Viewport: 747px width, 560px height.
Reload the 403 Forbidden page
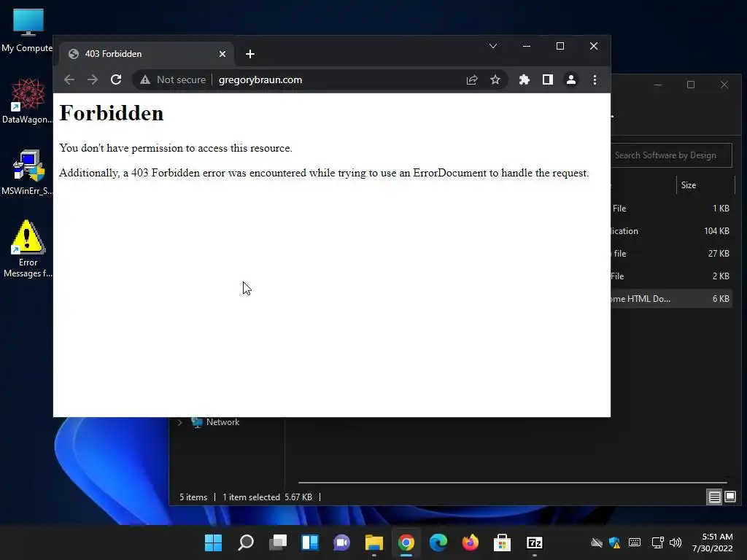click(x=116, y=79)
